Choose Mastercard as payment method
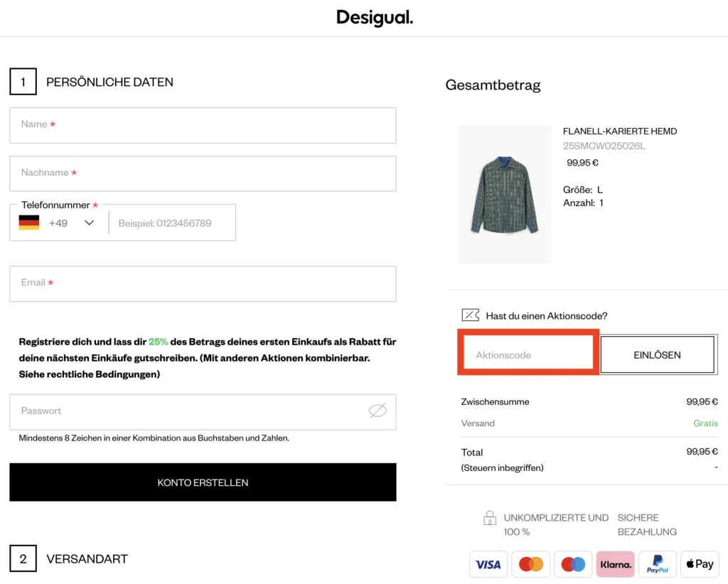This screenshot has height=584, width=728. (530, 563)
